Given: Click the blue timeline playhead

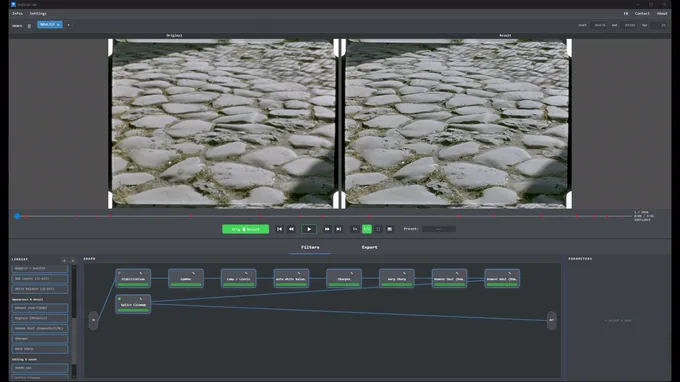Looking at the screenshot, I should pyautogui.click(x=17, y=216).
